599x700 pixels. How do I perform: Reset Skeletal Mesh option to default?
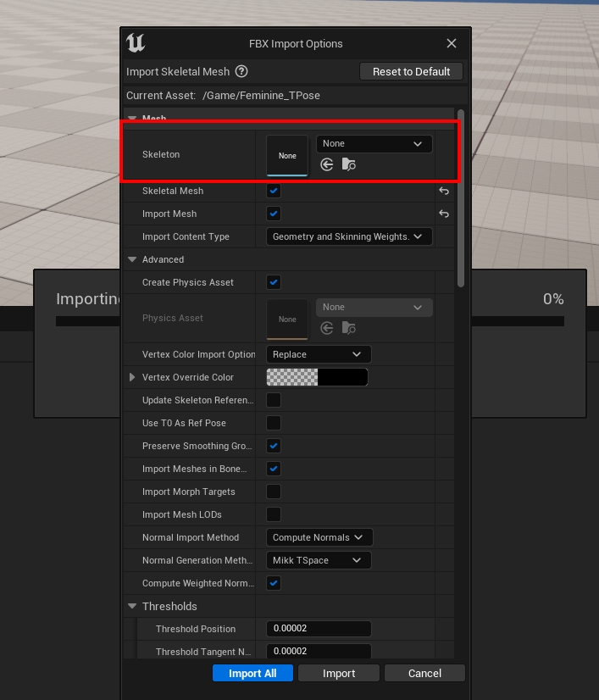coord(444,192)
